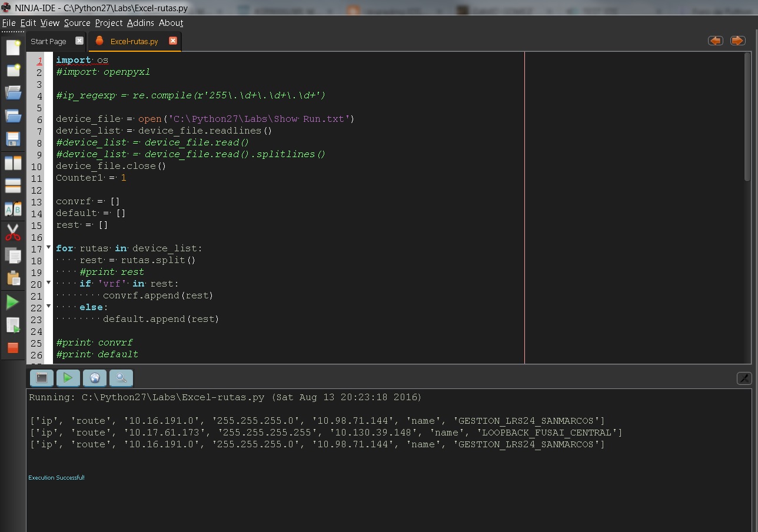Collapse the 'if vrf' code block
Image resolution: width=758 pixels, height=532 pixels.
[x=49, y=283]
